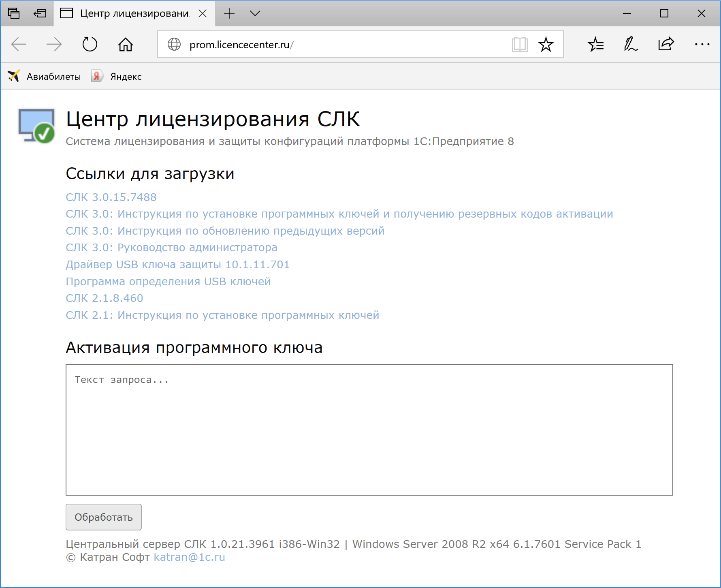Download СЛК 3.0.15.7488 link
The image size is (721, 588).
[x=111, y=197]
